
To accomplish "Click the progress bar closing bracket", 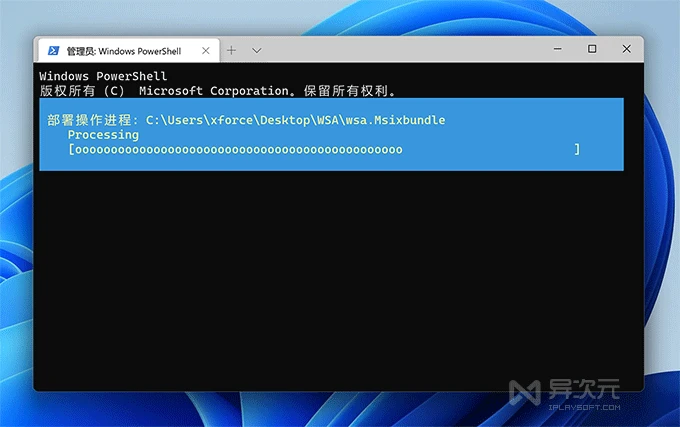I will tap(577, 149).
